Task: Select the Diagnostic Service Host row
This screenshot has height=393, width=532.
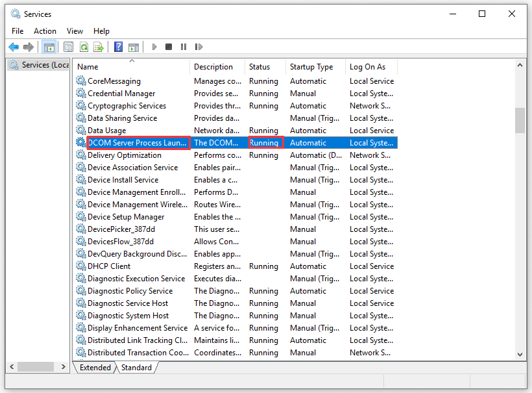Action: pos(236,303)
